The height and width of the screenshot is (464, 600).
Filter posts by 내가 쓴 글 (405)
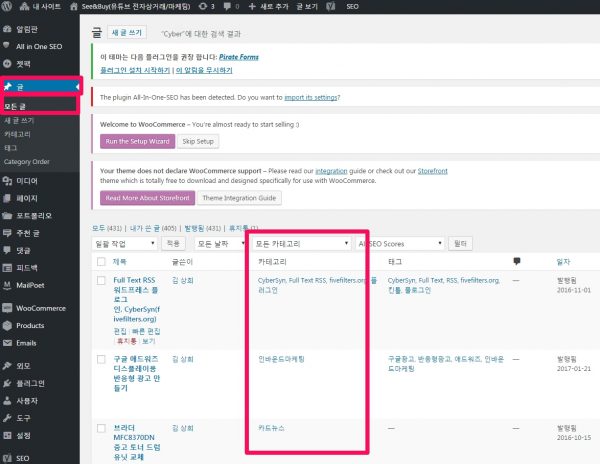(153, 228)
